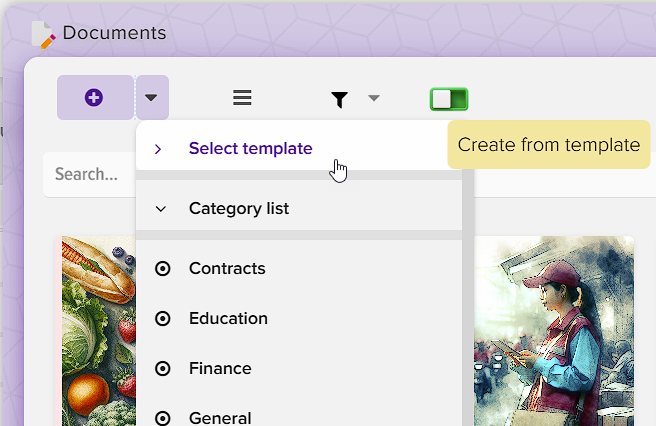Click the Documents app icon in header

43,35
